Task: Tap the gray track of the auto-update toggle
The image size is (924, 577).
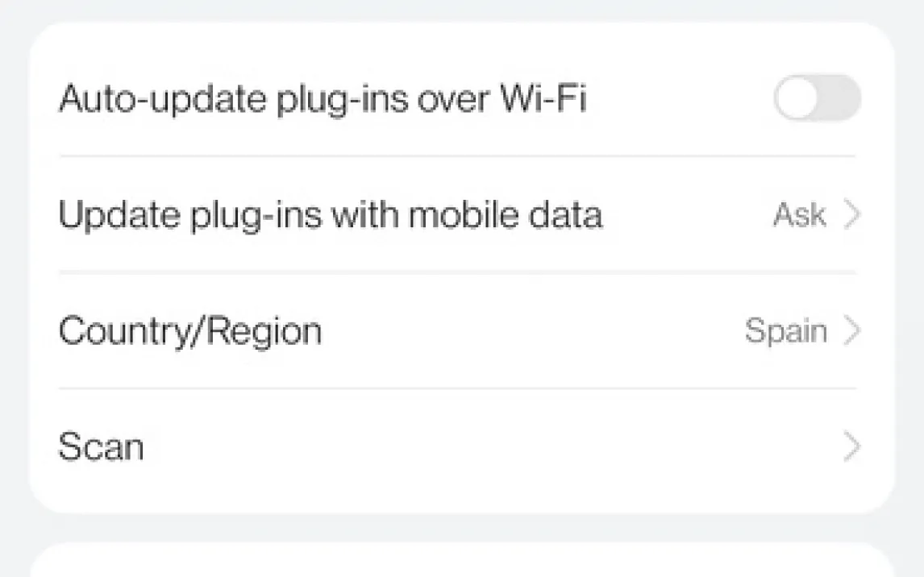Action: click(x=840, y=98)
